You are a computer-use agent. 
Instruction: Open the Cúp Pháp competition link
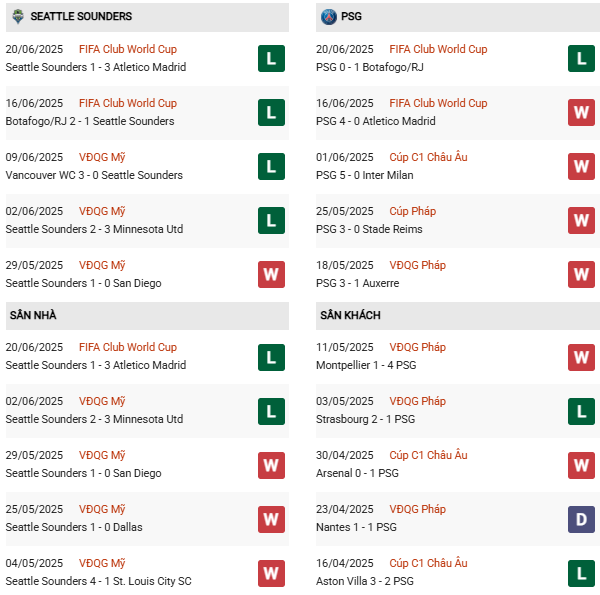coord(412,211)
